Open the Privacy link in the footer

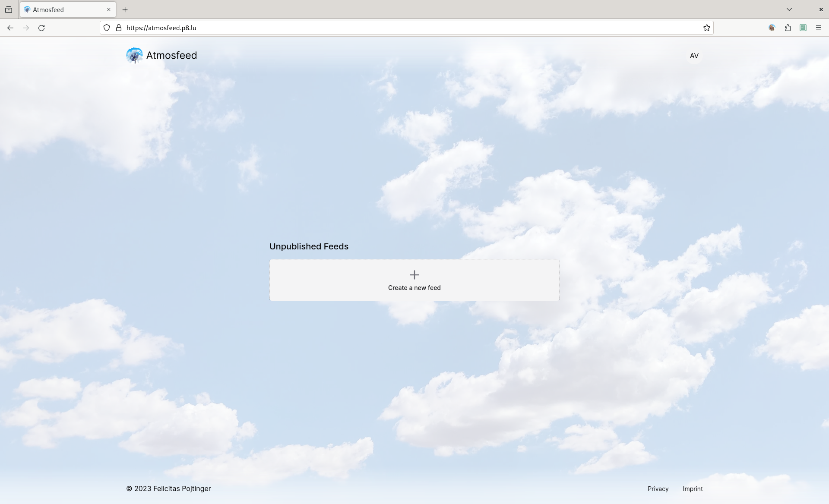pos(658,489)
